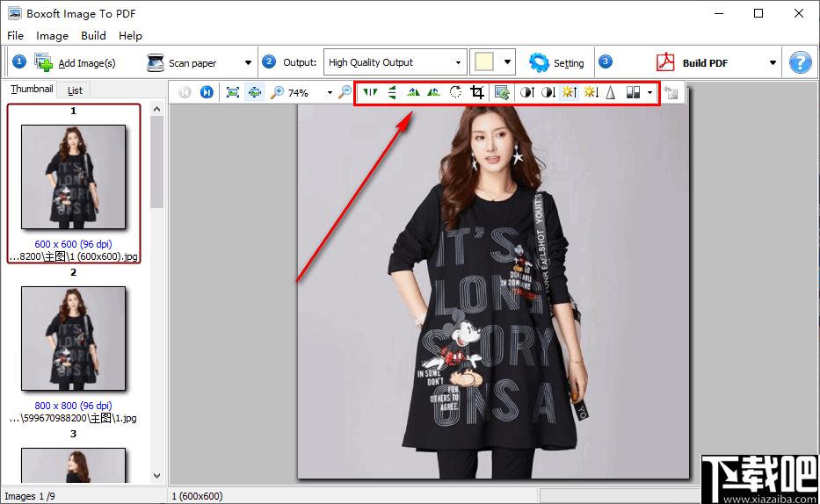Click the '800 x 800 (96 dpi)' label
This screenshot has width=820, height=504.
(73, 406)
